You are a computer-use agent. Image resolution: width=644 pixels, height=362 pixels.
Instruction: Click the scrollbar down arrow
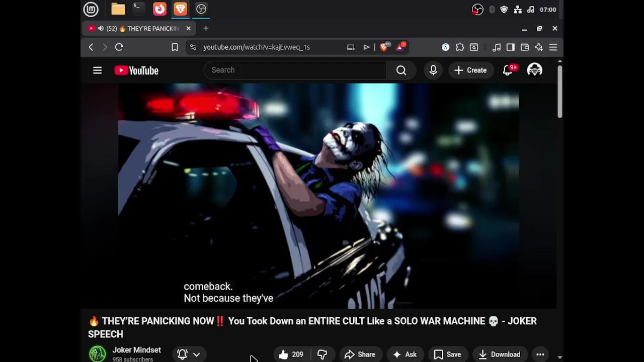559,357
